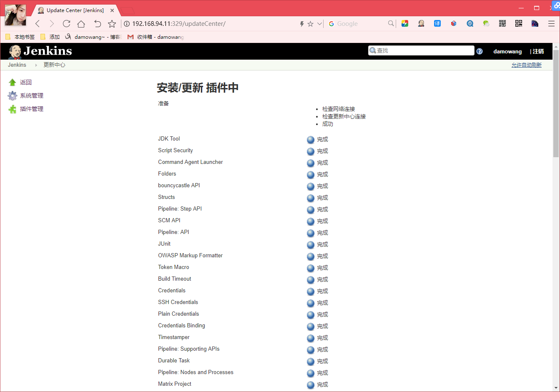Click the blue status ball for Folders

coord(311,175)
